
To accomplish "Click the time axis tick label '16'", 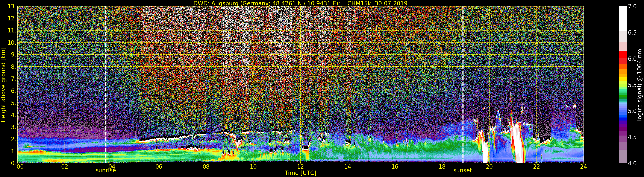I will pyautogui.click(x=395, y=166).
